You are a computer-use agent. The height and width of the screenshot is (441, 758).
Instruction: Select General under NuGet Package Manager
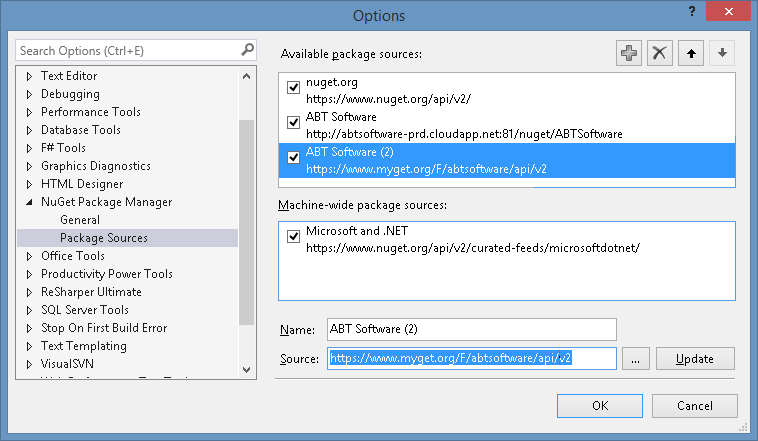(80, 220)
